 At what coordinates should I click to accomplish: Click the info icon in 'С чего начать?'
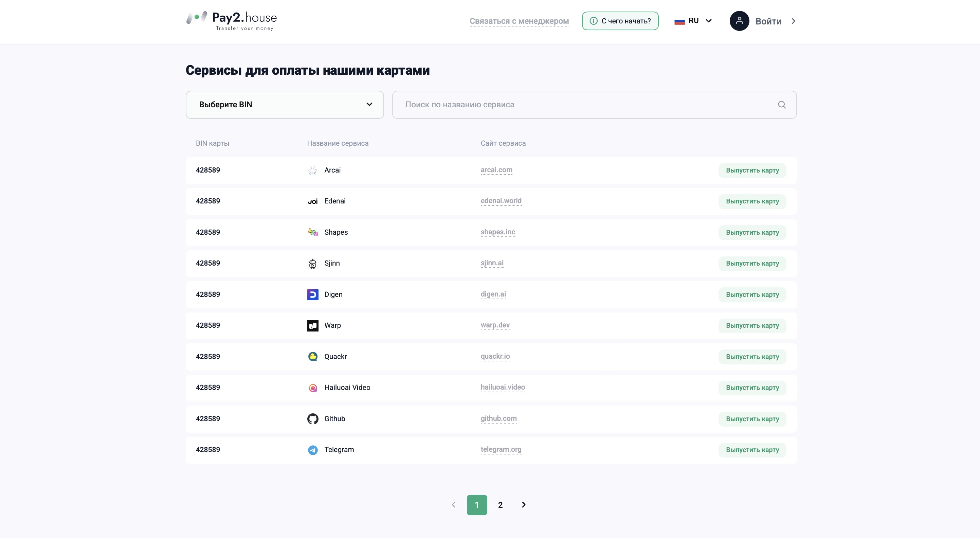click(593, 21)
